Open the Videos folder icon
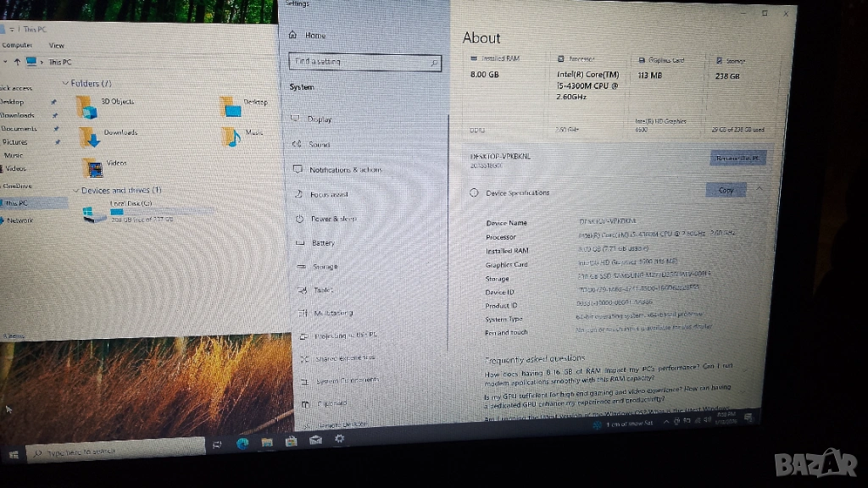 tap(93, 167)
